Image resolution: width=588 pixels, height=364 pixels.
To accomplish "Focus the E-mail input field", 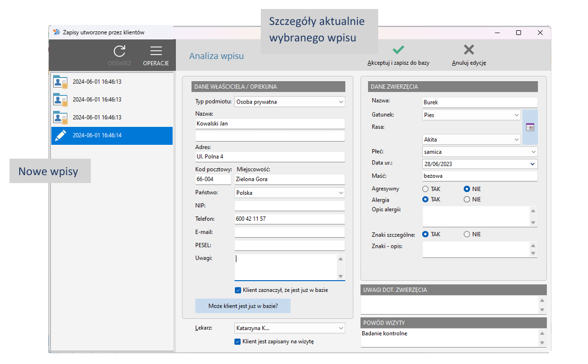I will 289,232.
